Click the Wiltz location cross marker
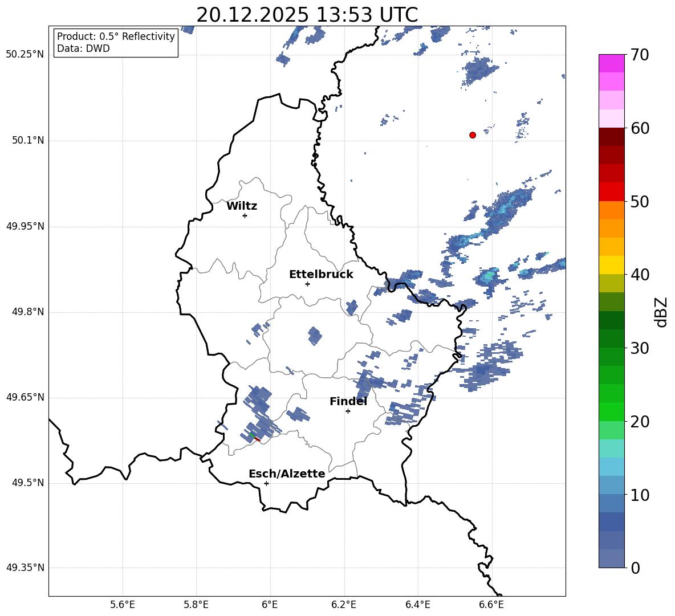675x616 pixels. pos(245,215)
